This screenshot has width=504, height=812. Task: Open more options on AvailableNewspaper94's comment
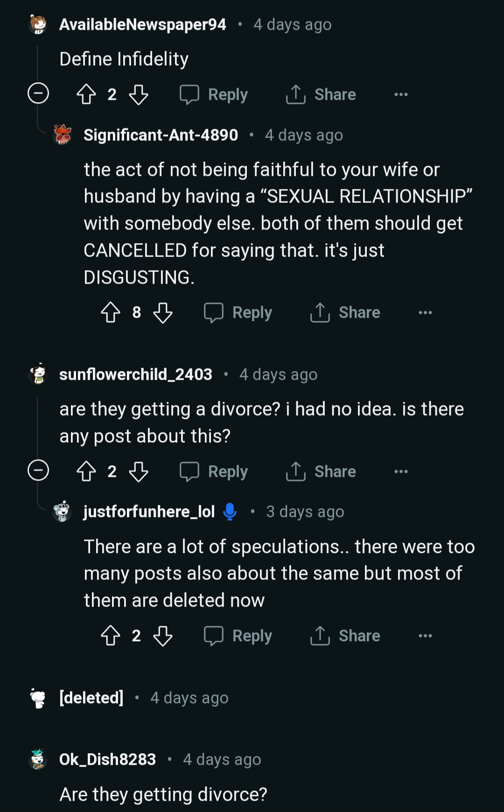pos(401,94)
